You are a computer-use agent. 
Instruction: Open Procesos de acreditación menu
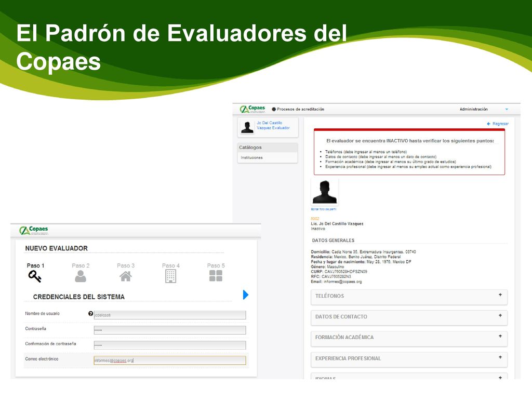point(298,109)
